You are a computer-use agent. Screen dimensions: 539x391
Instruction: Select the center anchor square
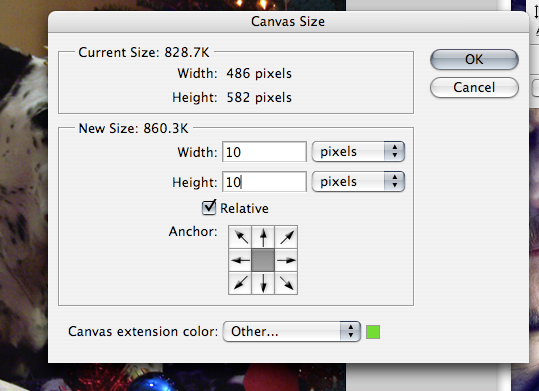click(x=263, y=260)
